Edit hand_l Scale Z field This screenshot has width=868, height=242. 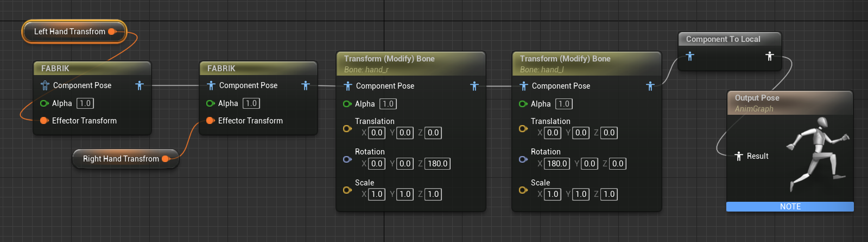(609, 194)
